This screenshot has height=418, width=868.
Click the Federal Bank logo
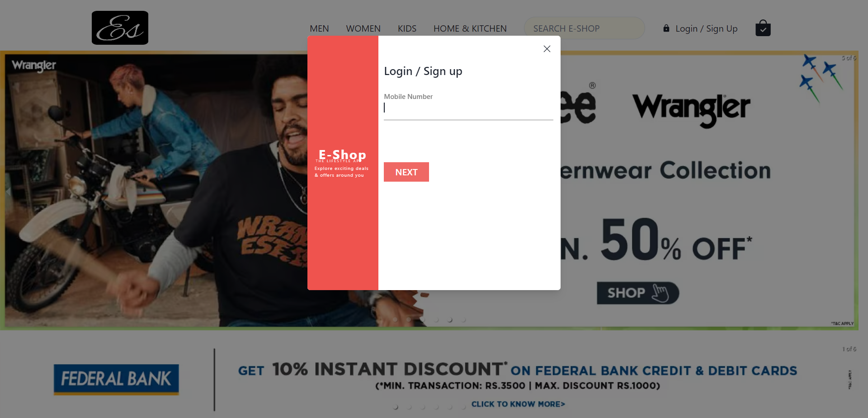click(x=116, y=379)
